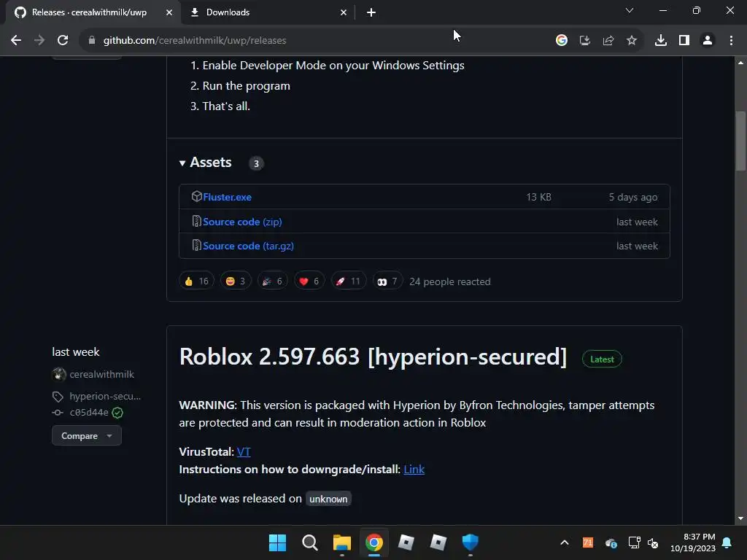Click the page vertical scrollbar thumb

tap(740, 141)
